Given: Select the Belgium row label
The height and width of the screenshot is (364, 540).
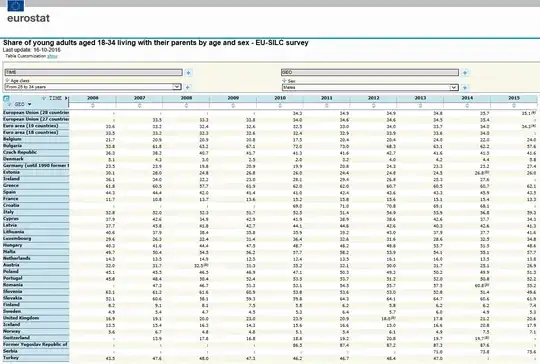Looking at the screenshot, I should (12, 139).
